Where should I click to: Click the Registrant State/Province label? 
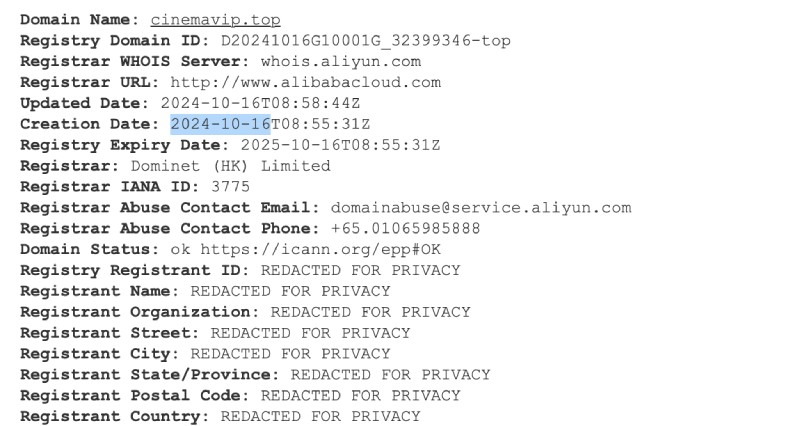point(149,375)
